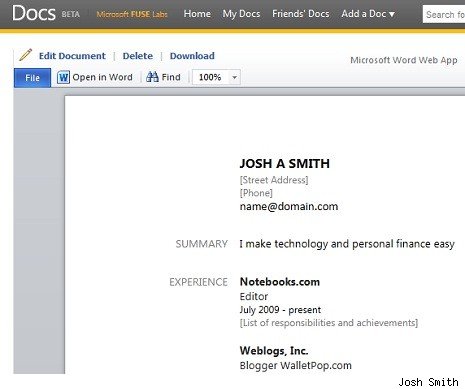Viewport: 465px width, 389px height.
Task: Click the Word icon beside Open in Word
Action: click(x=63, y=77)
